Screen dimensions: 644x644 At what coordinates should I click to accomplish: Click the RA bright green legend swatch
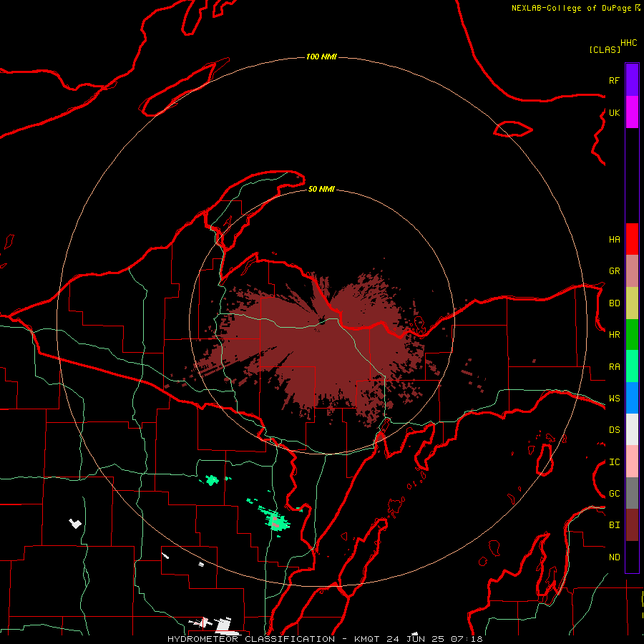tap(632, 366)
